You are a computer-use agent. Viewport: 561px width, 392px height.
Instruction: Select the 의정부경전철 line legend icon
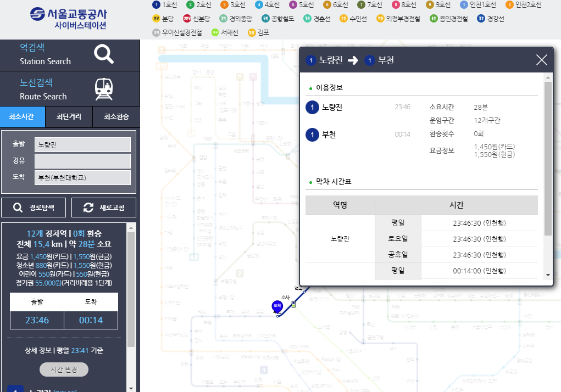coord(380,19)
